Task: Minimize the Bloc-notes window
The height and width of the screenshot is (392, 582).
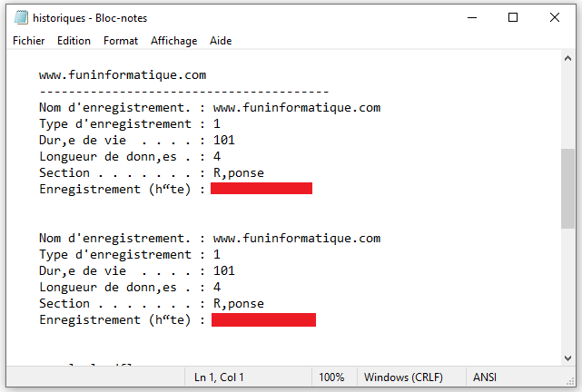Action: point(472,17)
